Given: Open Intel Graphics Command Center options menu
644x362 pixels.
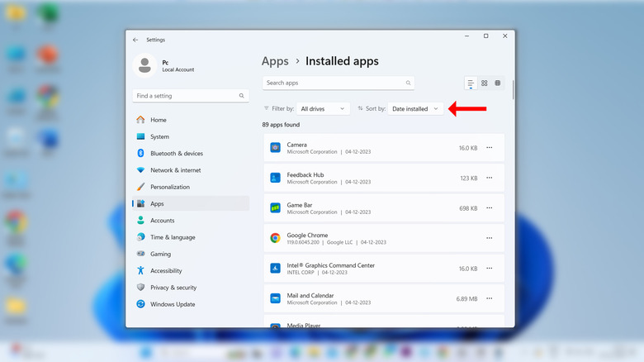Looking at the screenshot, I should 490,269.
